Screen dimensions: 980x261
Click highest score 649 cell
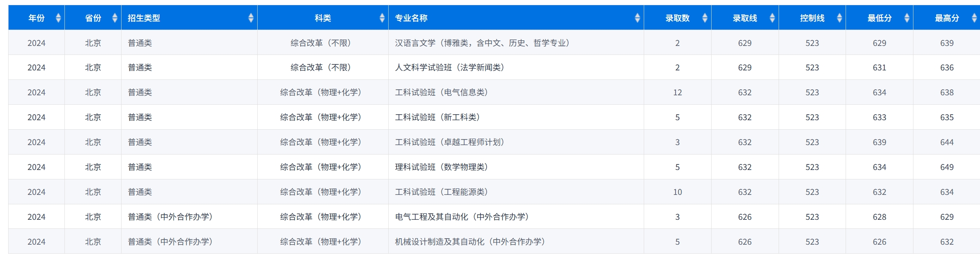(947, 167)
